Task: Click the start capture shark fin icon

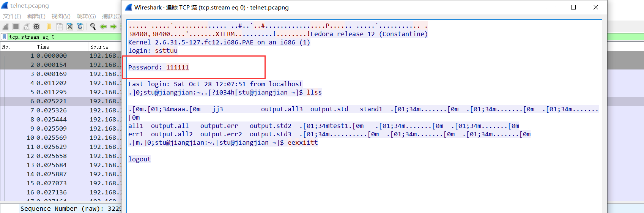Action: click(x=6, y=27)
